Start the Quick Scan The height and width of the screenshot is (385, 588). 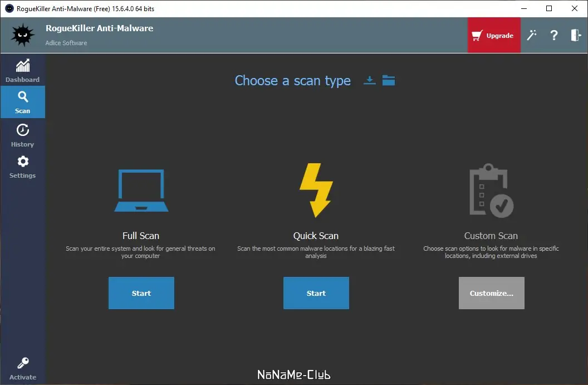tap(316, 293)
